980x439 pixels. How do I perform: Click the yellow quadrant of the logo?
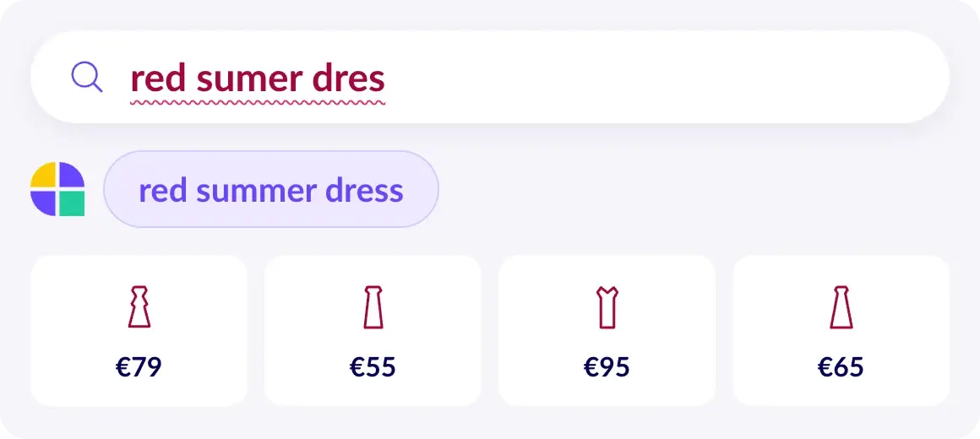(x=43, y=175)
